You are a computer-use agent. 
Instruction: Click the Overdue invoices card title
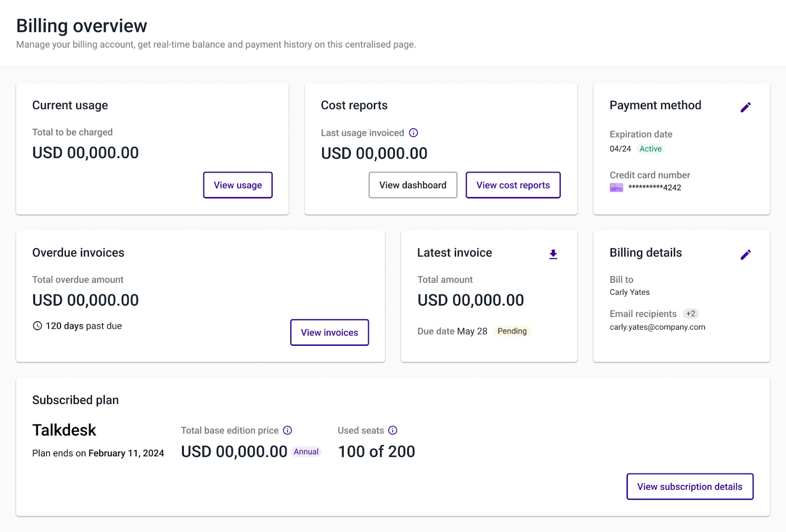(x=79, y=252)
